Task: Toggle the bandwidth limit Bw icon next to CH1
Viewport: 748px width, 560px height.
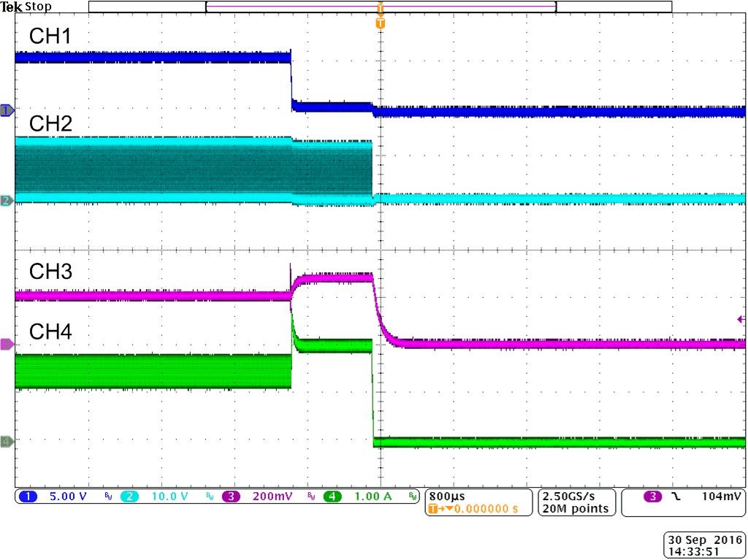Action: [108, 496]
